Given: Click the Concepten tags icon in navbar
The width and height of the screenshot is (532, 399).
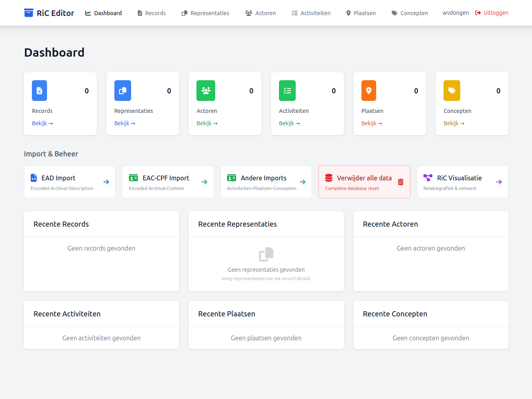Looking at the screenshot, I should 395,13.
